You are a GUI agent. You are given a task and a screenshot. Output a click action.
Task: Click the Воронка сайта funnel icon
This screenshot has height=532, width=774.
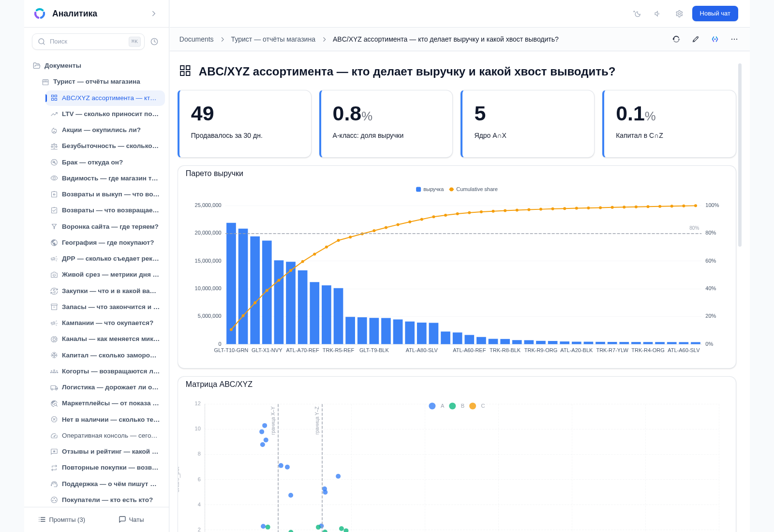(x=54, y=227)
